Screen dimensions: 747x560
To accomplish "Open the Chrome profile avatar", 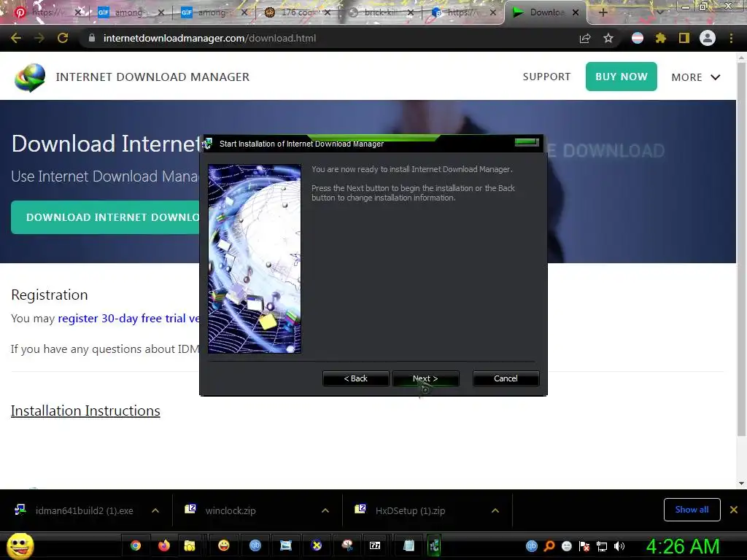I will coord(708,38).
